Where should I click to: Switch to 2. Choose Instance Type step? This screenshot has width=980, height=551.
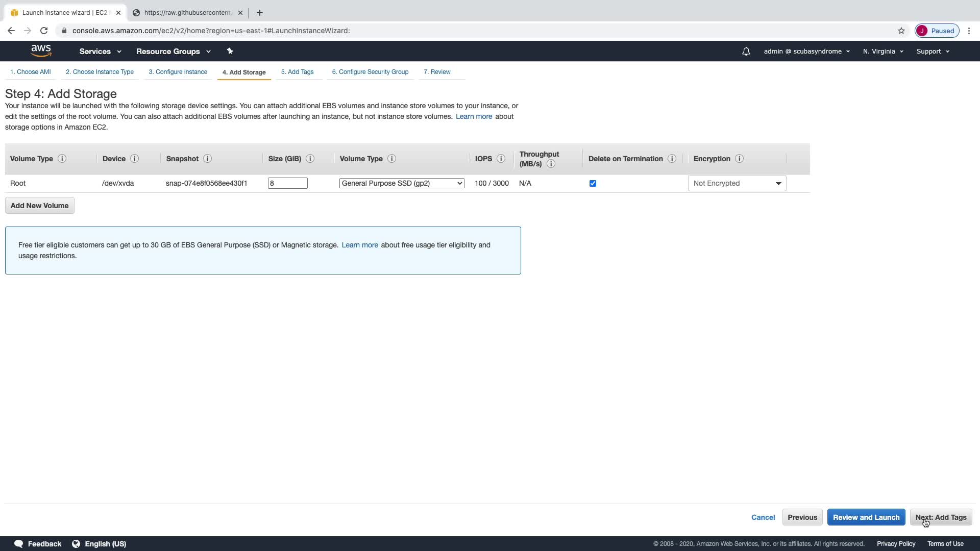click(100, 72)
